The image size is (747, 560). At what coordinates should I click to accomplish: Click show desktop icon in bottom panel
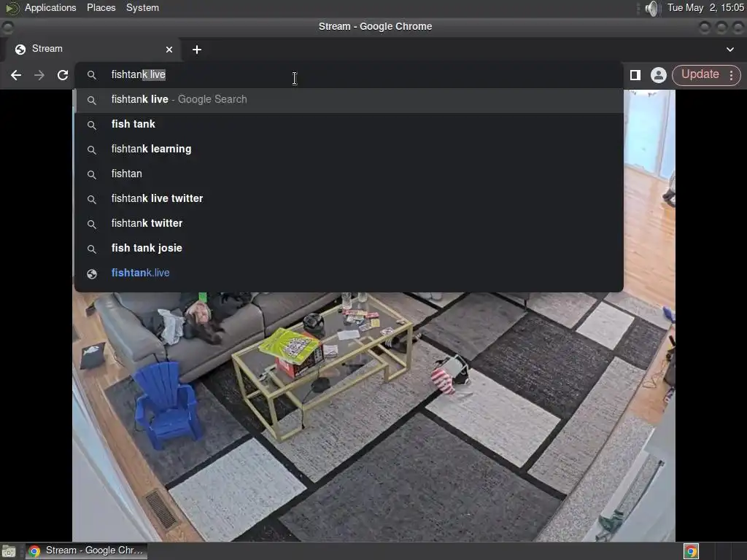click(9, 551)
